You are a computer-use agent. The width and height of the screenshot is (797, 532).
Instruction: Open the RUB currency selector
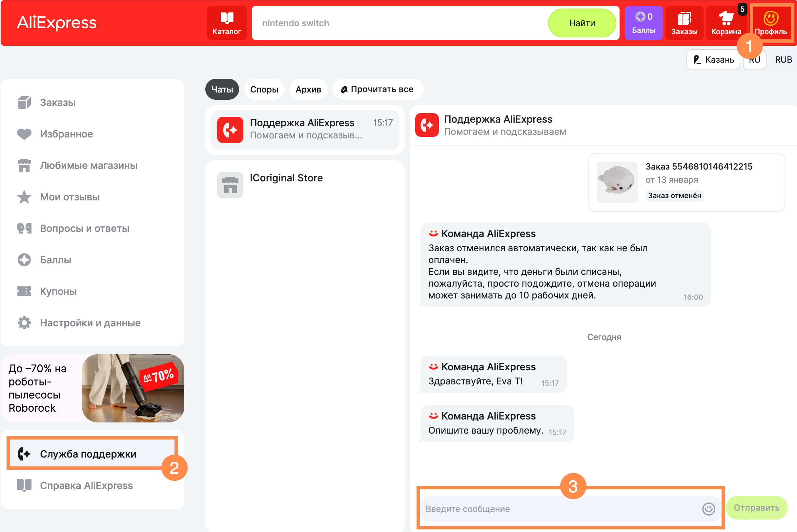click(x=783, y=60)
